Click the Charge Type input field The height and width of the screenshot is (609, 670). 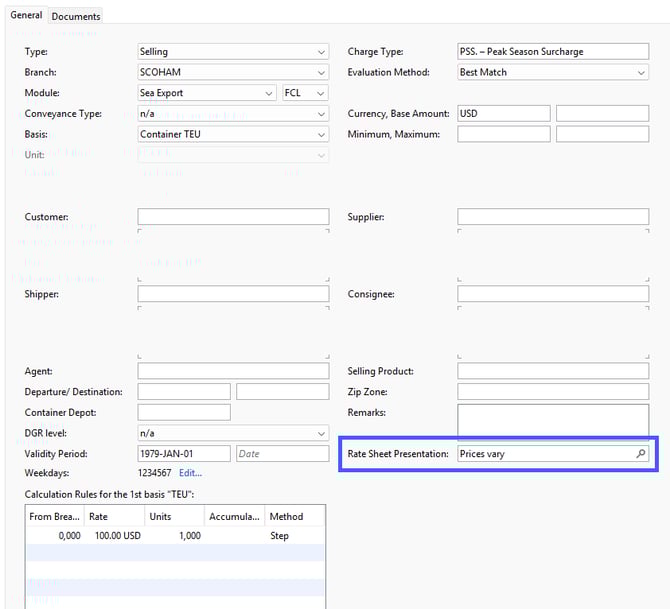tap(553, 52)
